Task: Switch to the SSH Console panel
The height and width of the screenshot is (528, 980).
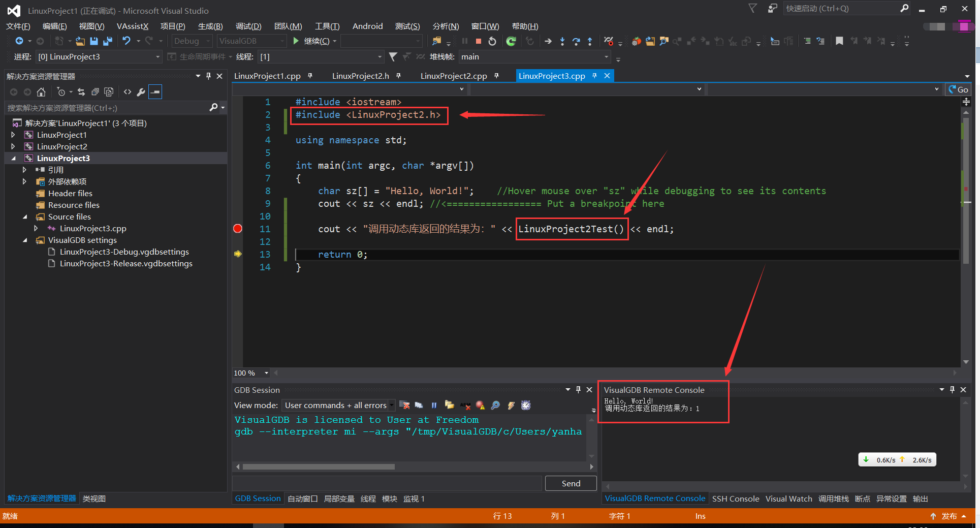Action: point(735,499)
